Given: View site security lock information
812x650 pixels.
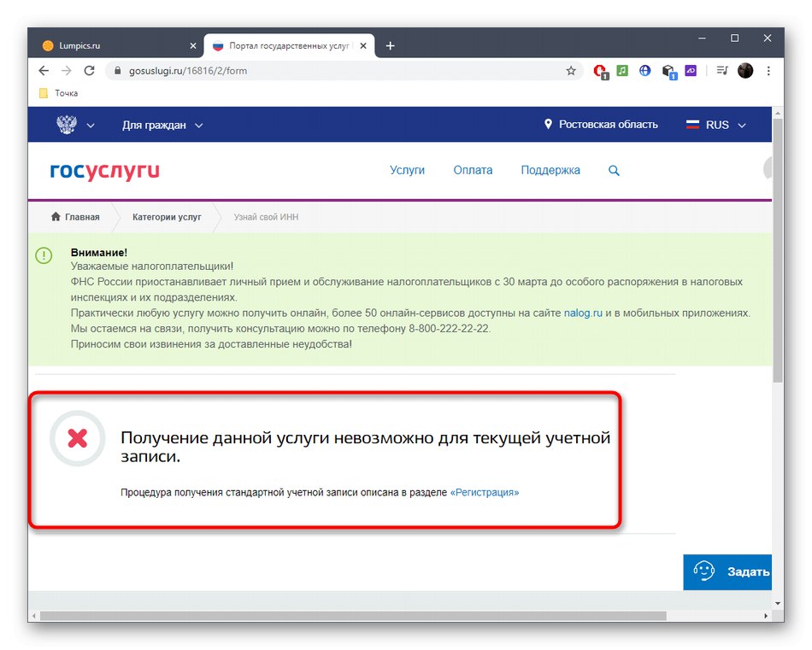Looking at the screenshot, I should point(118,71).
